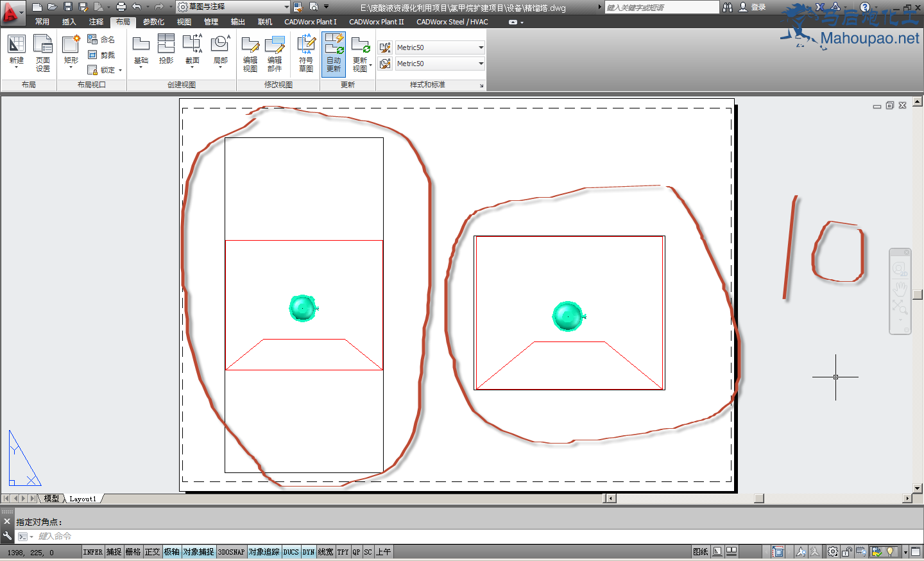Image resolution: width=924 pixels, height=561 pixels.
Task: Click the annotation scale icon in status bar
Action: point(800,551)
